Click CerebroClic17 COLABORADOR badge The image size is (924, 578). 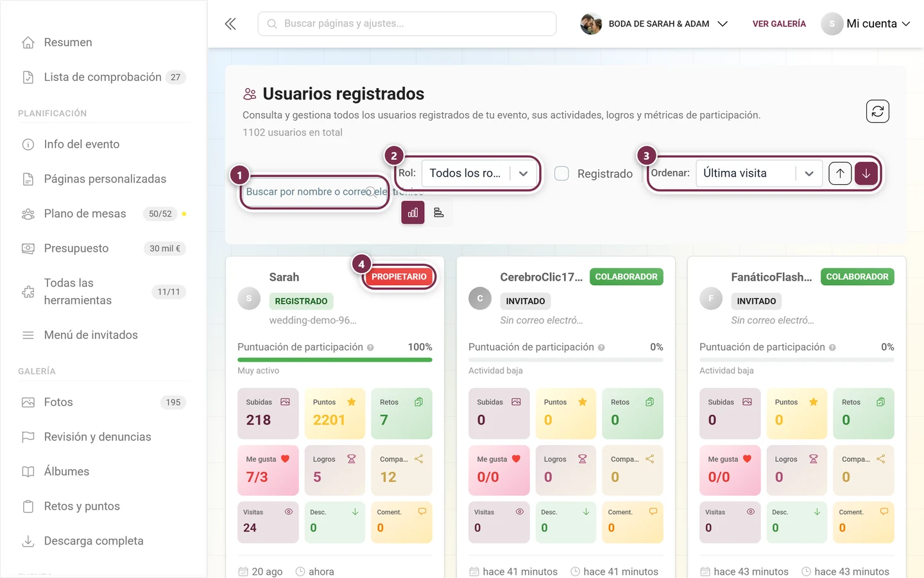point(626,277)
